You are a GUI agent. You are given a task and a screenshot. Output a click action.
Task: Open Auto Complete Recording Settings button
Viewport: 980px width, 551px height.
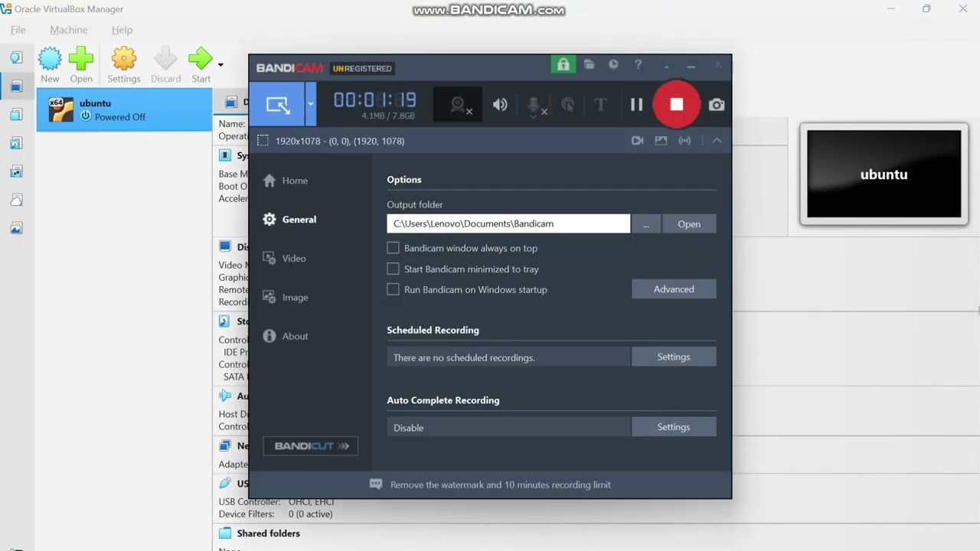pos(674,427)
